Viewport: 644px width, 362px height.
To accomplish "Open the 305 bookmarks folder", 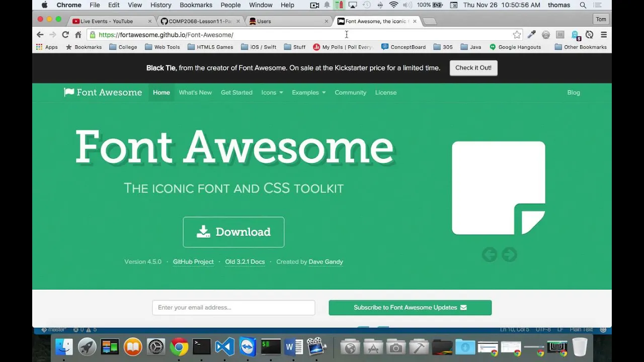I will [443, 47].
